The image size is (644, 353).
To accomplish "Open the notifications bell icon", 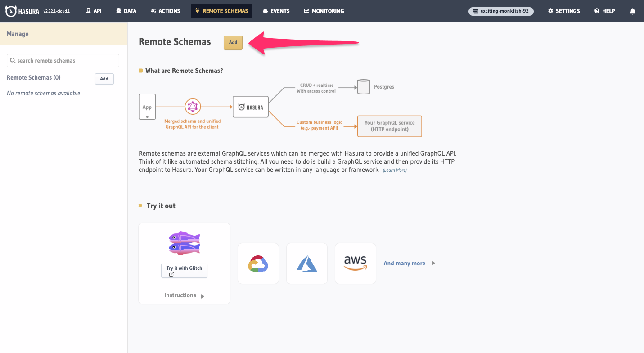I will 633,11.
